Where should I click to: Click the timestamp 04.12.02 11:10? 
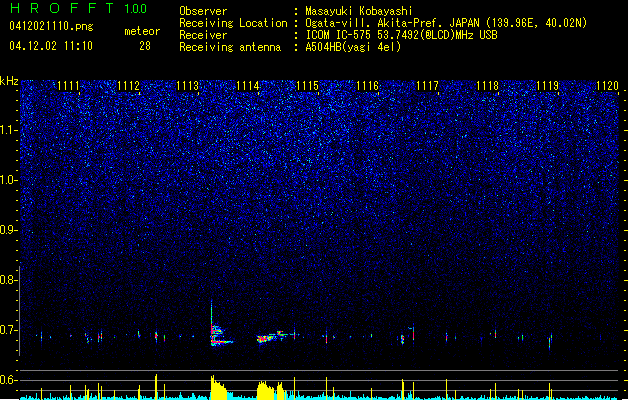pyautogui.click(x=51, y=45)
